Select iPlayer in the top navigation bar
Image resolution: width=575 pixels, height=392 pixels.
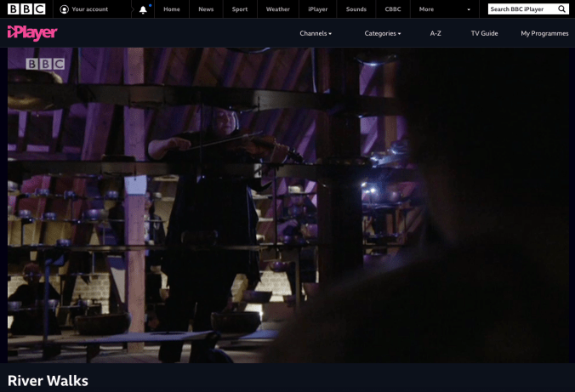tap(317, 9)
